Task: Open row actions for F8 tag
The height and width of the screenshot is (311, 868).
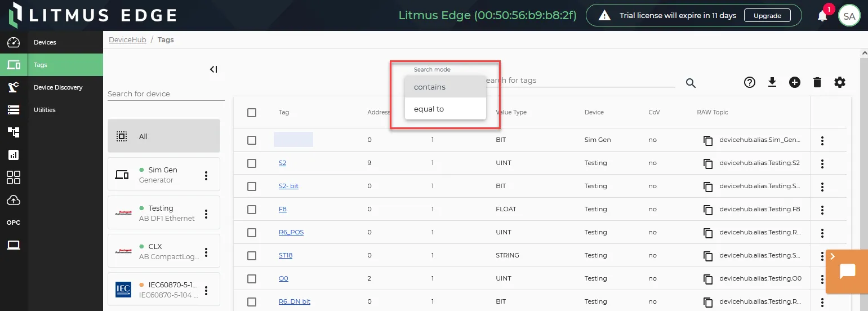Action: (x=822, y=210)
